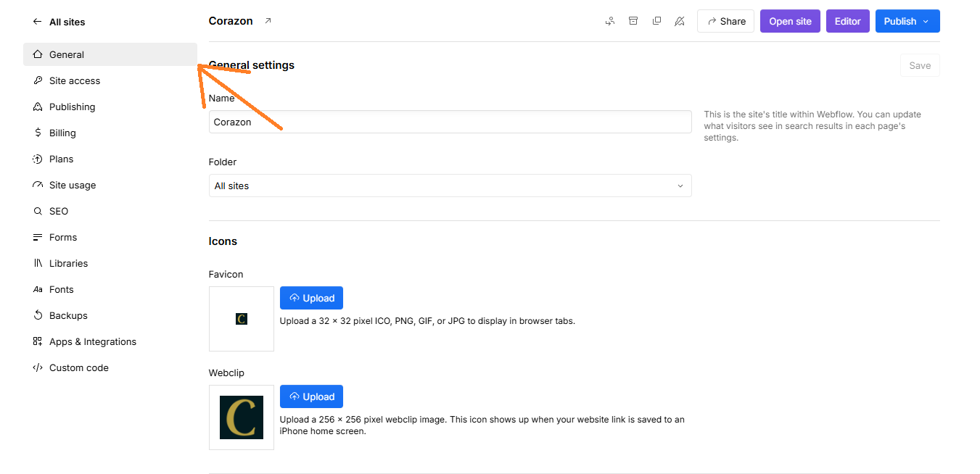Click the unpublish site icon
Viewport: 980px width, 474px height.
680,21
